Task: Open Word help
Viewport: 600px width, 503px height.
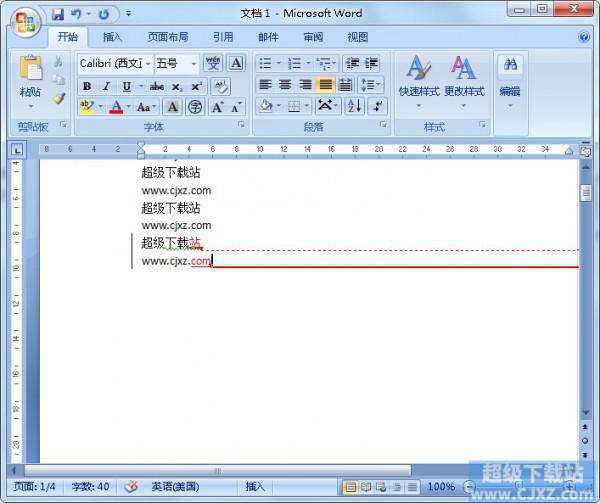Action: coord(584,37)
